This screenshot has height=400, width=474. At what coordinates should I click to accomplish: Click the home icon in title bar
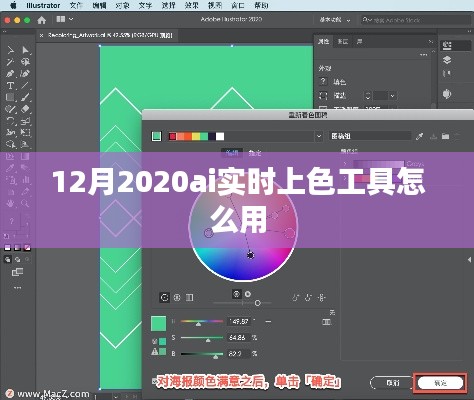(42, 20)
